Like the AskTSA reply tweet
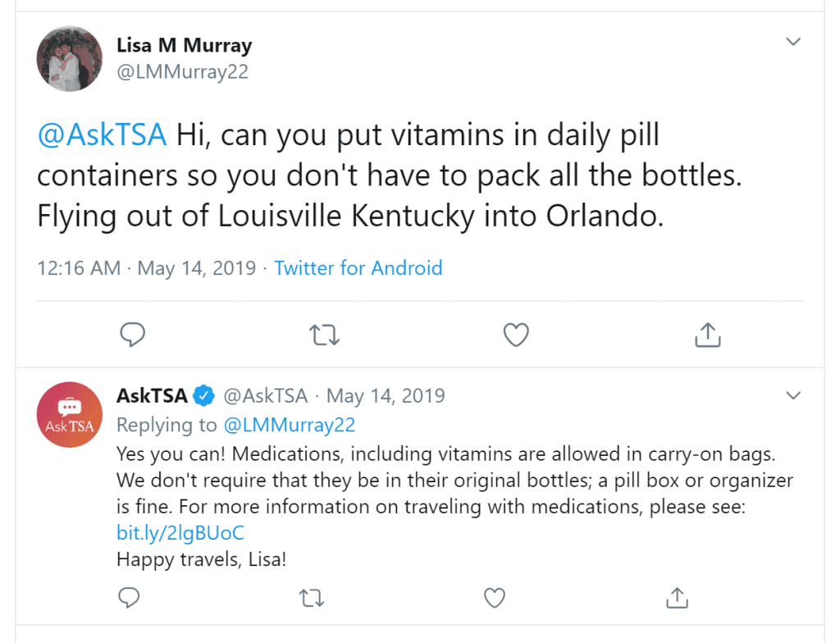The image size is (840, 643). click(494, 597)
